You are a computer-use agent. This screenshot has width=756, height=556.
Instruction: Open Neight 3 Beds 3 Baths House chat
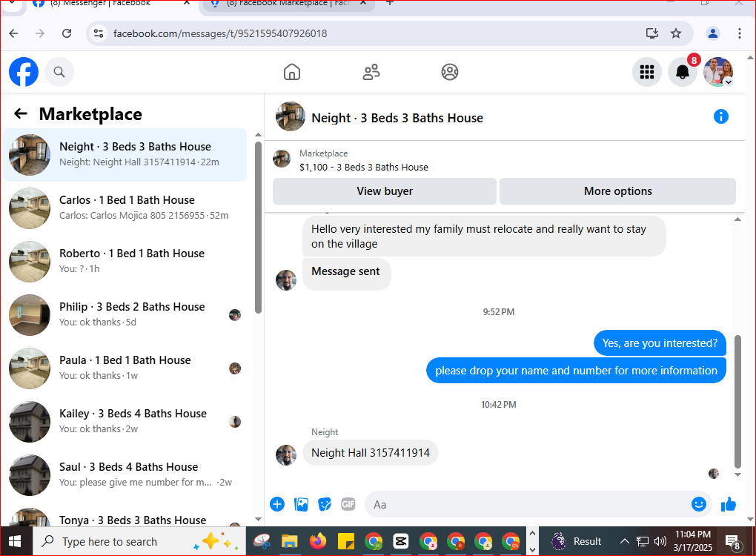click(125, 155)
